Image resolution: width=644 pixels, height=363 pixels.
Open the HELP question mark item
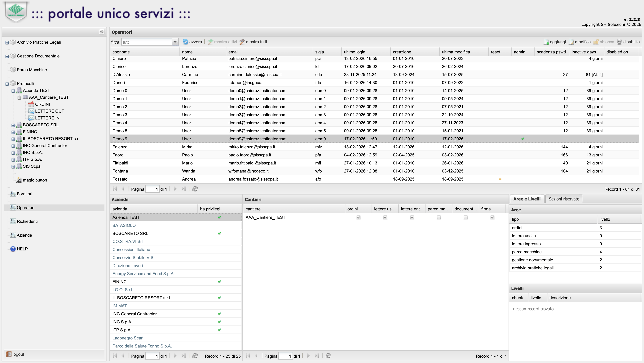tap(13, 249)
